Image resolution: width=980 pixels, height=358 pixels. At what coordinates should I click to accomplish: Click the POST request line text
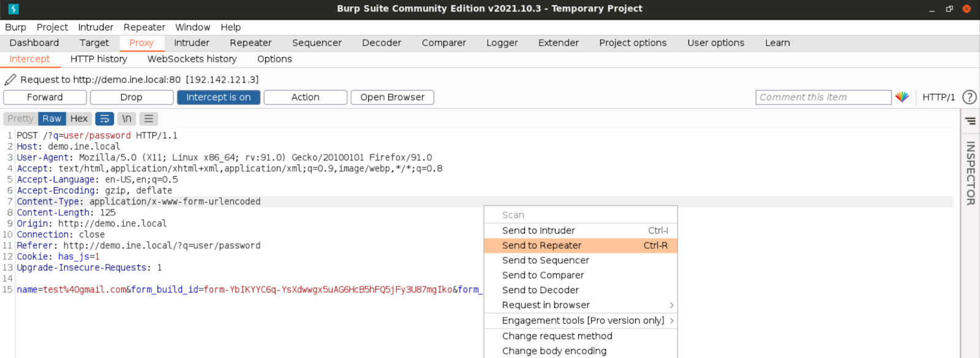[97, 136]
